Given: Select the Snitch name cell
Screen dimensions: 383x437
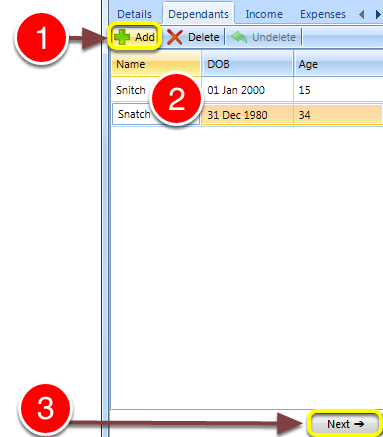Looking at the screenshot, I should pos(156,90).
